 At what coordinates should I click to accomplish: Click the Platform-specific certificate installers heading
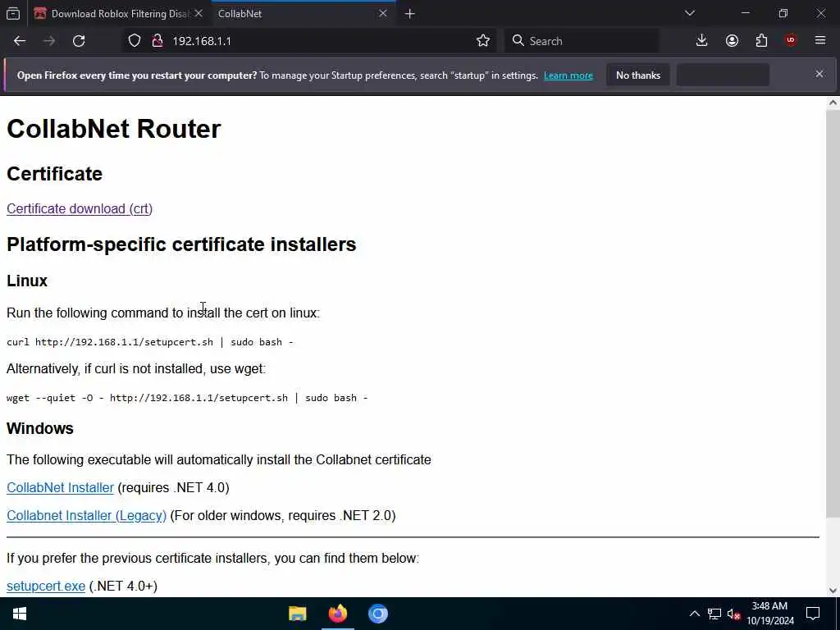tap(181, 244)
